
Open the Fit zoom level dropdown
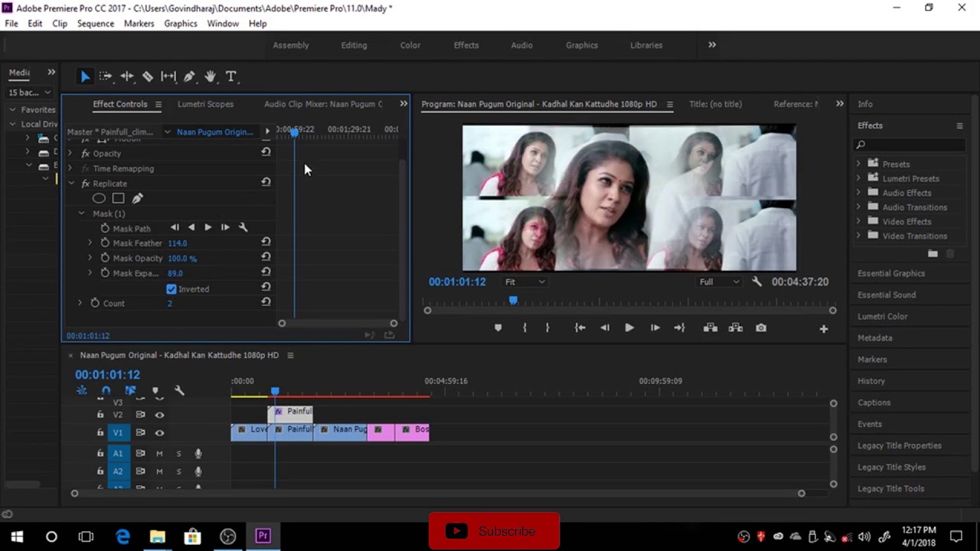(525, 282)
